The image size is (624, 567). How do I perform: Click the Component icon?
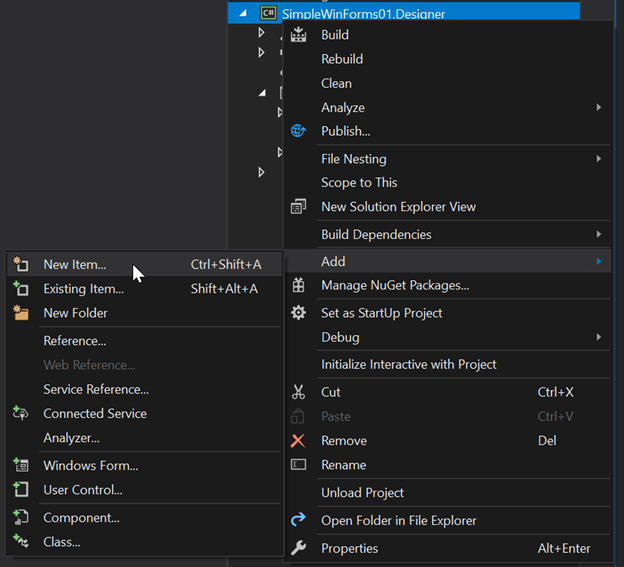coord(21,517)
